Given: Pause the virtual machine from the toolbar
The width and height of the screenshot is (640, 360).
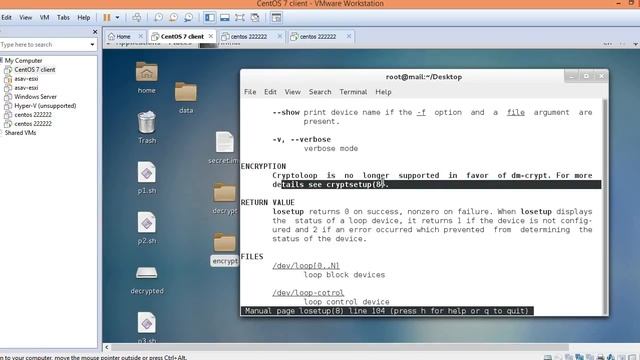Looking at the screenshot, I should click(107, 18).
